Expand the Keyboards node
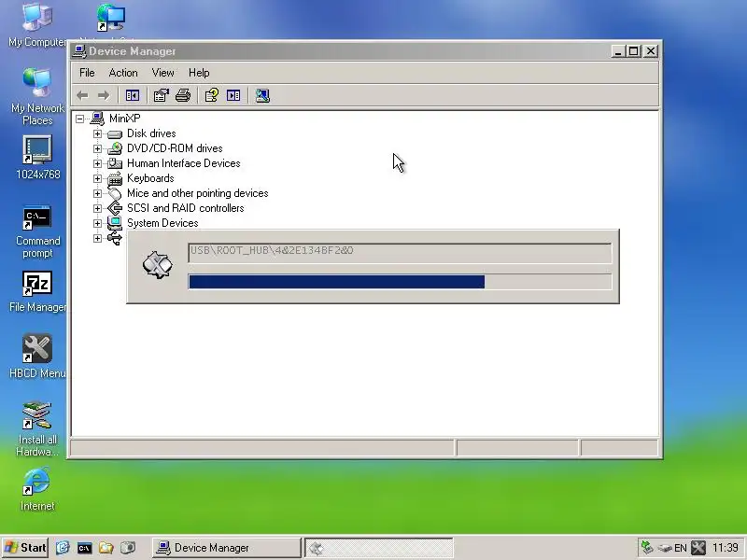Image resolution: width=747 pixels, height=560 pixels. point(97,178)
